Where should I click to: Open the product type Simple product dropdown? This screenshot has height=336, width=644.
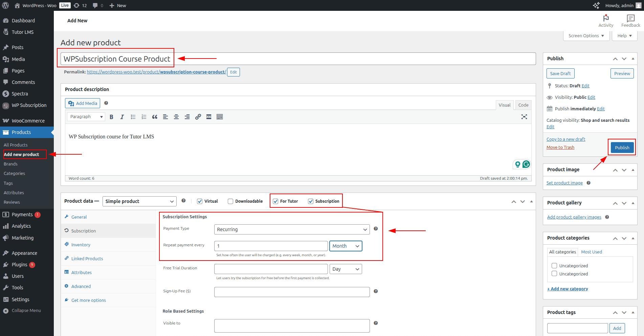(x=139, y=201)
